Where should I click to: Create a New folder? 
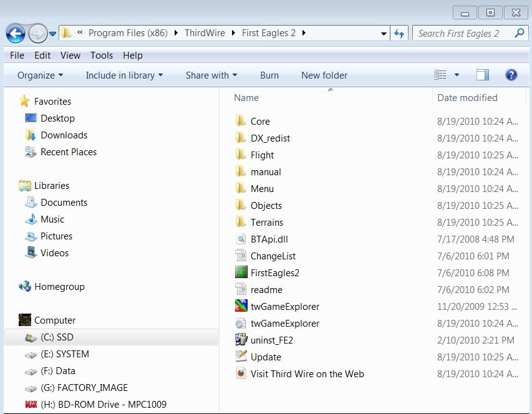324,75
